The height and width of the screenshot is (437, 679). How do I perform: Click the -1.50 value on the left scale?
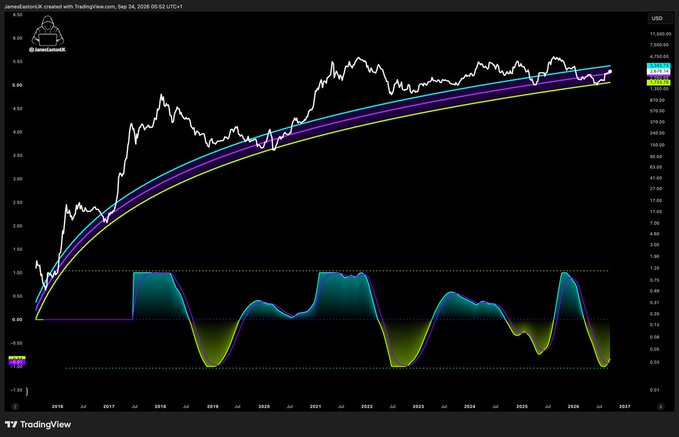tap(16, 390)
